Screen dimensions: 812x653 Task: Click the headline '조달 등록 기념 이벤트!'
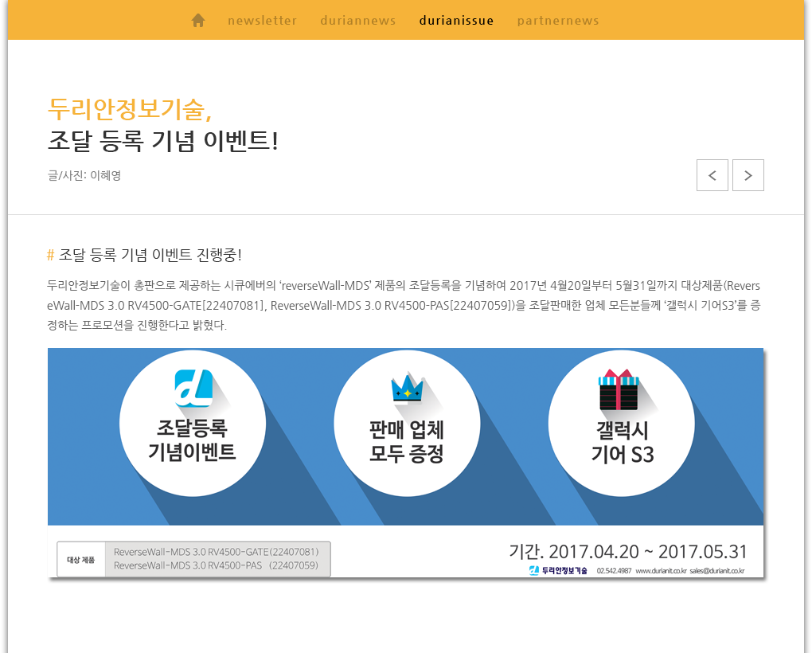click(x=163, y=141)
